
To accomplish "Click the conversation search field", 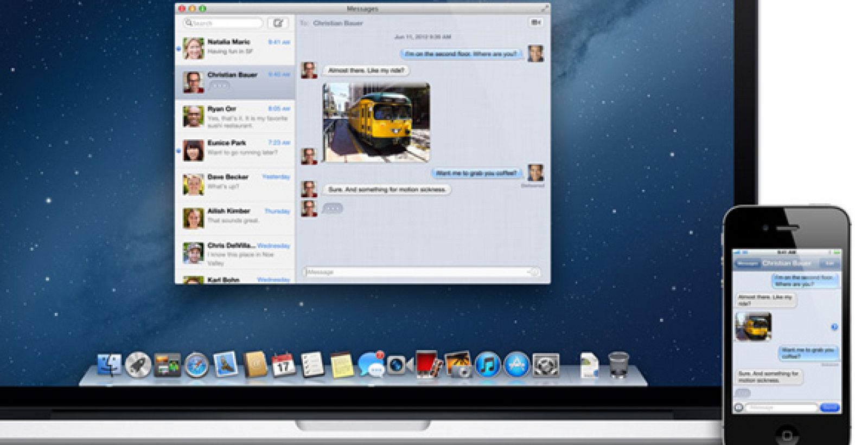I will pyautogui.click(x=224, y=23).
